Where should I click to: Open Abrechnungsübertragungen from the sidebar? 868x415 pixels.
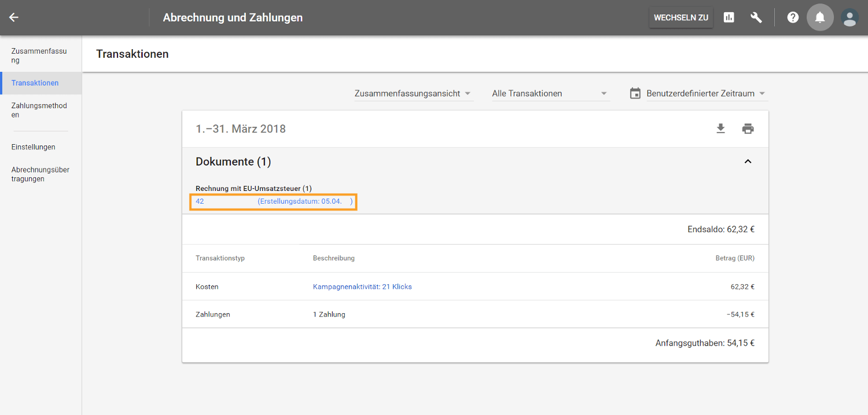pyautogui.click(x=40, y=173)
